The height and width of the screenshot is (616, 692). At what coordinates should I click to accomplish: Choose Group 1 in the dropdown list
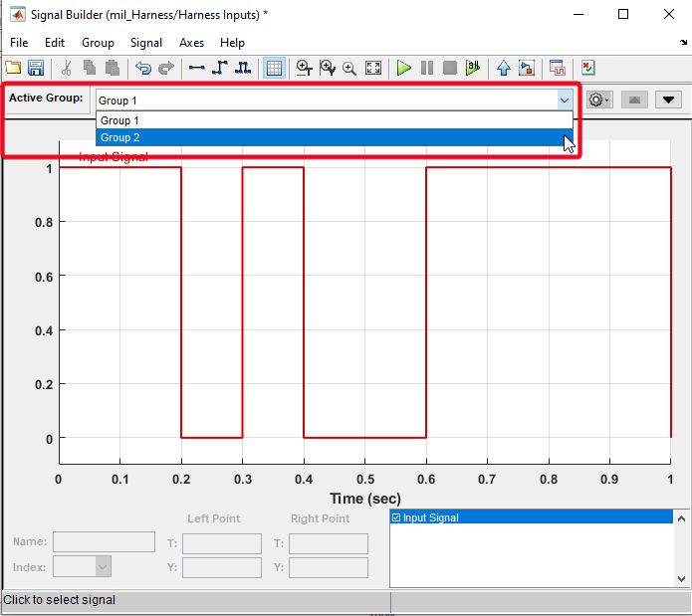(x=329, y=120)
